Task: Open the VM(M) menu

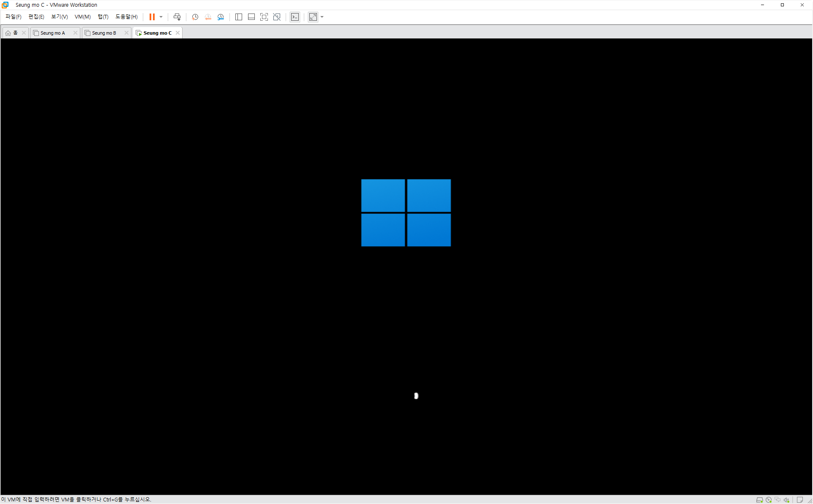Action: [82, 17]
